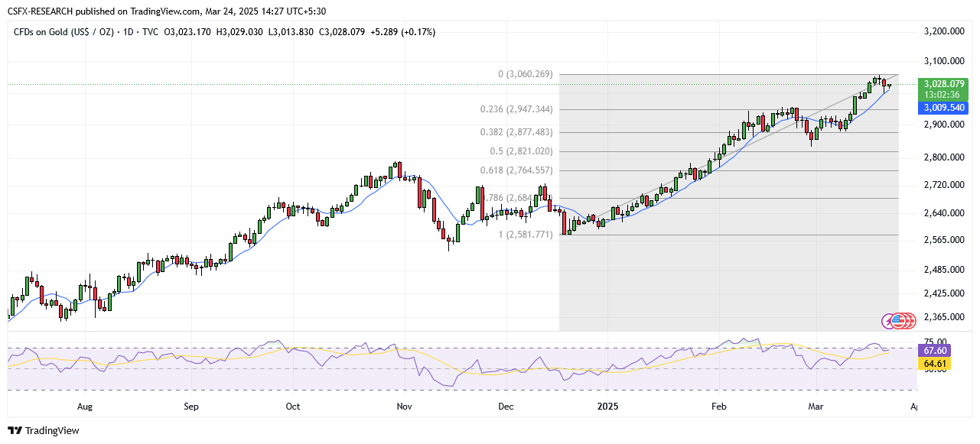Screen dimensions: 980x444
Task: Click the Sep label on the time axis
Action: coord(191,407)
